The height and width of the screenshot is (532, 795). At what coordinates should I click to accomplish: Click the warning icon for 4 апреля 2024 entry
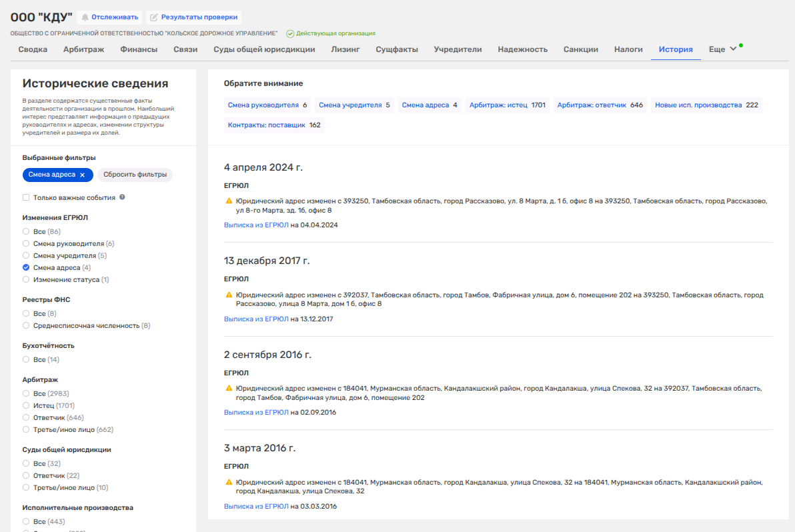(x=229, y=201)
